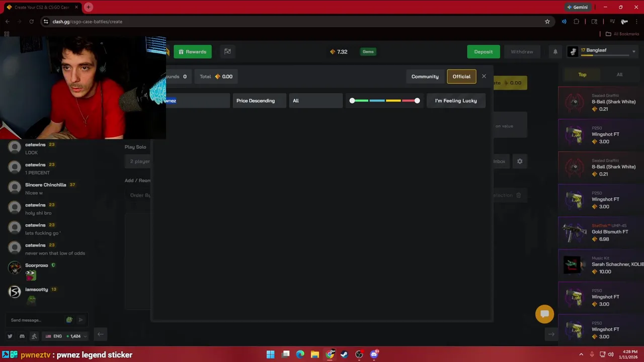This screenshot has width=644, height=362.
Task: Select the Top drops tab
Action: [582, 74]
